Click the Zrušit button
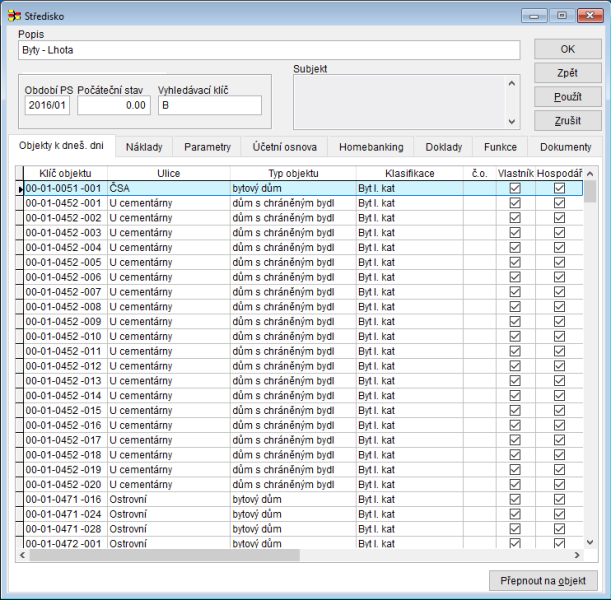 (567, 121)
